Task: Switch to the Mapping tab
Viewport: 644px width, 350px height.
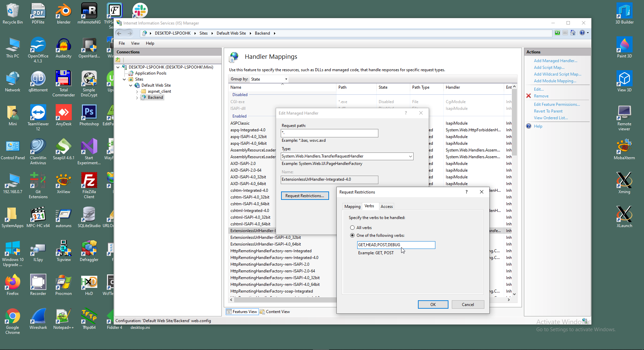Action: coord(352,207)
